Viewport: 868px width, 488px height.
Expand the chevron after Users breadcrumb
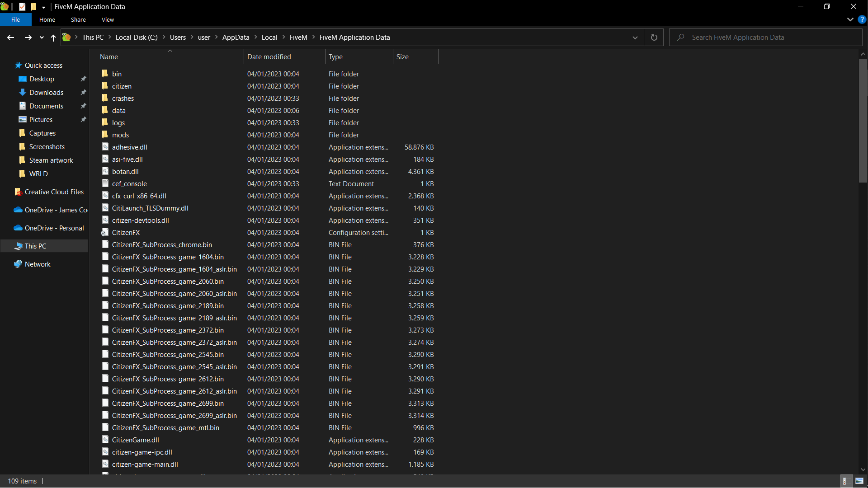pyautogui.click(x=192, y=38)
